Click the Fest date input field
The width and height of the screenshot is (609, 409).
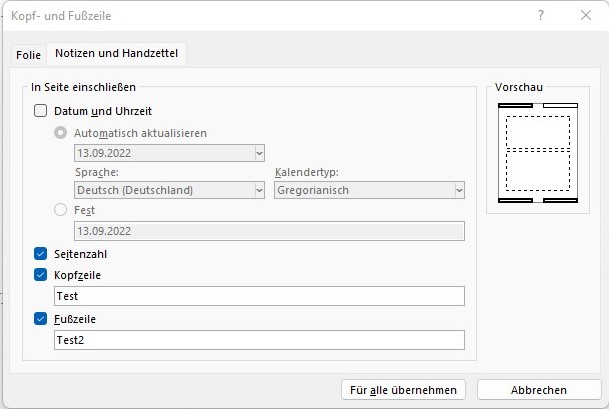[x=269, y=231]
